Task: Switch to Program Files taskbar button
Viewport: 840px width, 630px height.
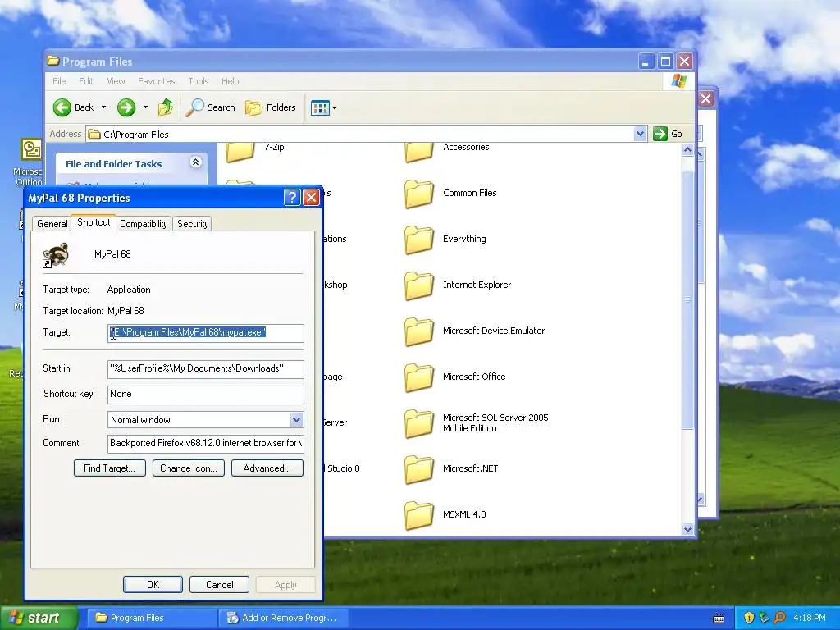Action: 152,618
